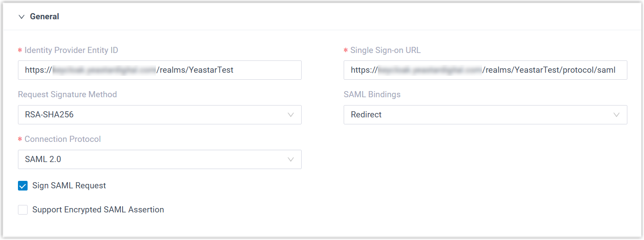Uncheck the Sign SAML Request checkbox
Screen dimensions: 644x240
click(x=23, y=186)
